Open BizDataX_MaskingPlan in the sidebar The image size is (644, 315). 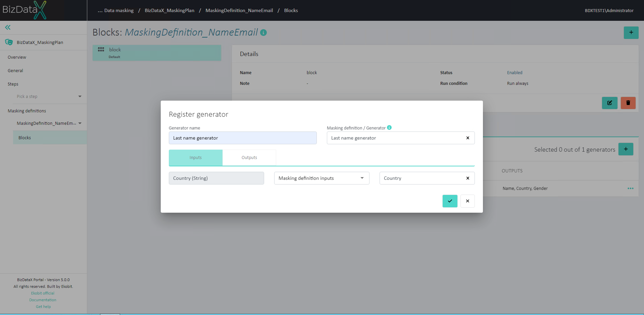[40, 43]
